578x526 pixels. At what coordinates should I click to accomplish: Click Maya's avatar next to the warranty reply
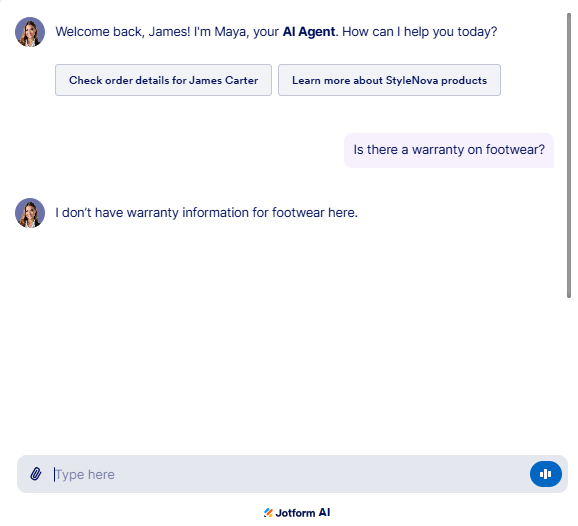(x=30, y=213)
